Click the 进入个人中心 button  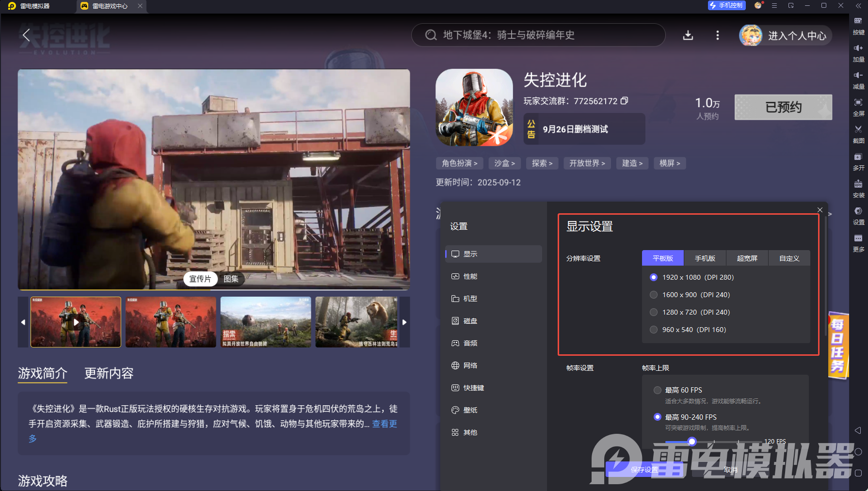(x=785, y=35)
